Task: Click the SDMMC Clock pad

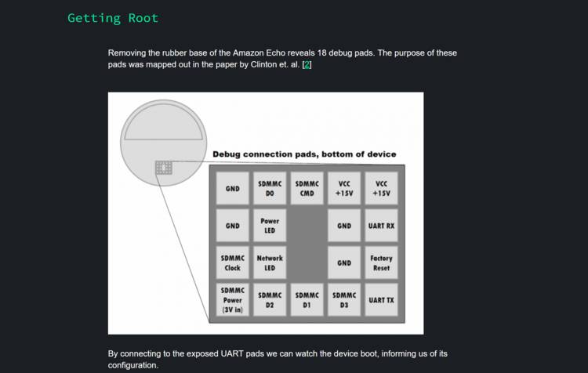Action: pyautogui.click(x=233, y=263)
